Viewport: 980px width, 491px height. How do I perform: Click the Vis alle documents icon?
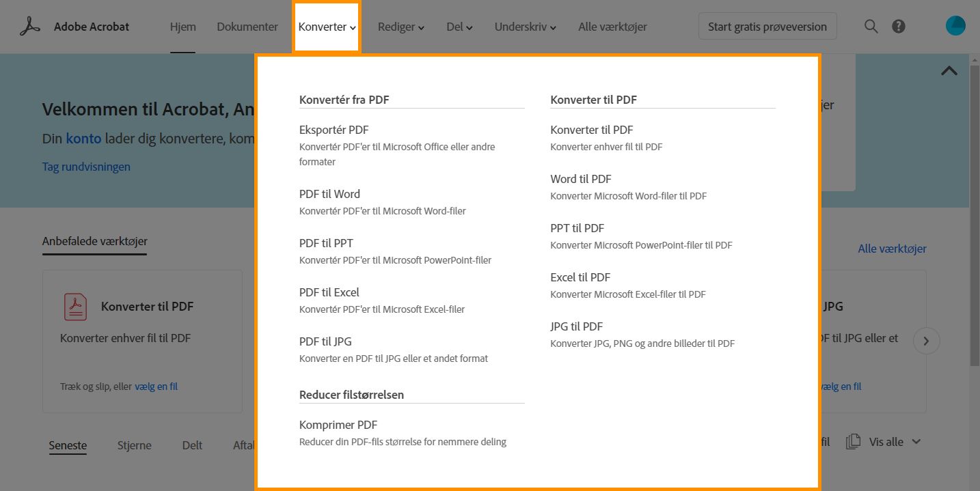853,442
